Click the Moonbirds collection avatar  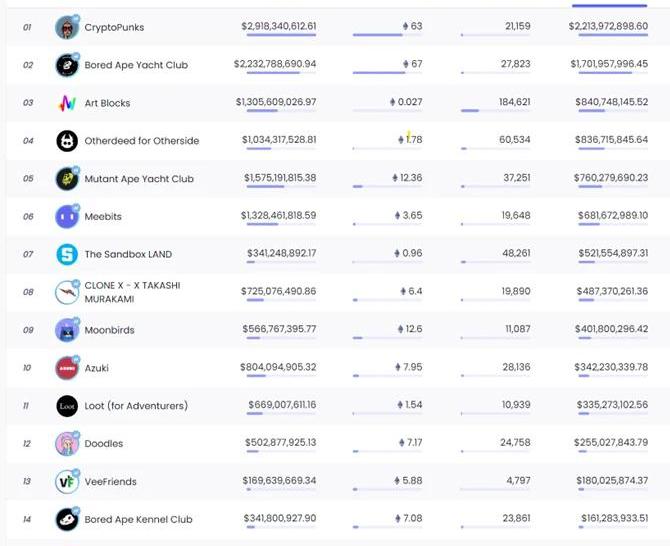tap(67, 330)
